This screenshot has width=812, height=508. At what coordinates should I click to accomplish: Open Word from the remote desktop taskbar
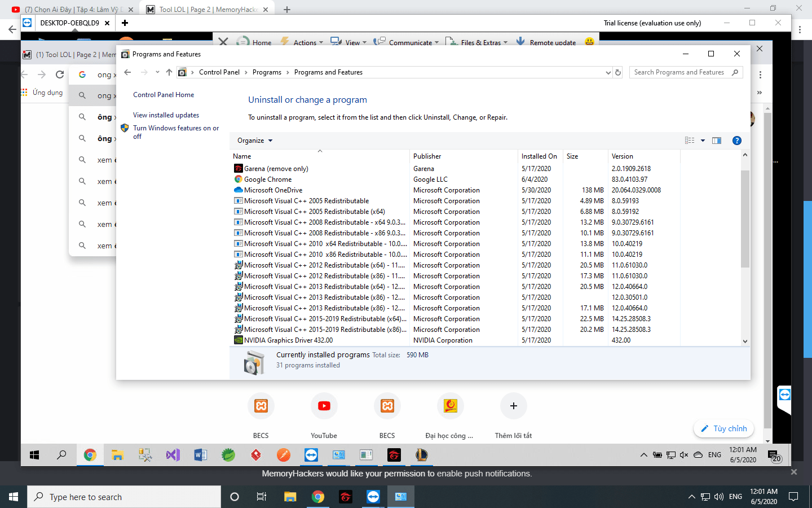[200, 455]
